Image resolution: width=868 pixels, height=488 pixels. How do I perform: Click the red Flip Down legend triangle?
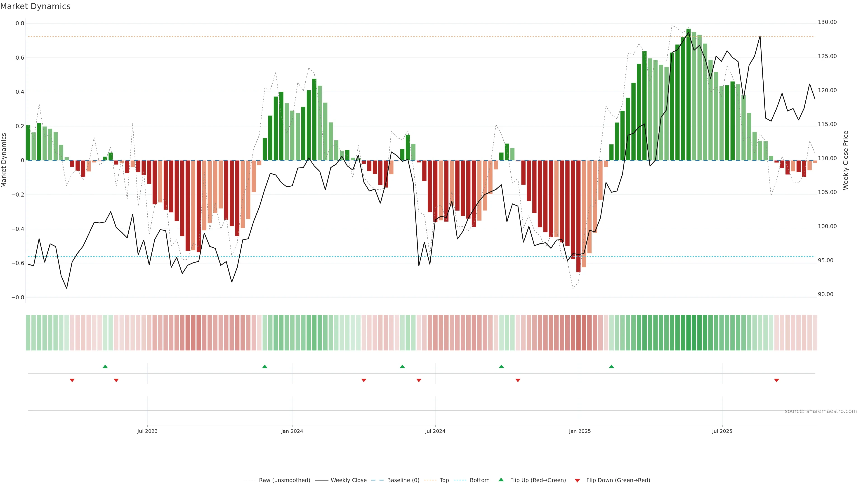(x=577, y=481)
